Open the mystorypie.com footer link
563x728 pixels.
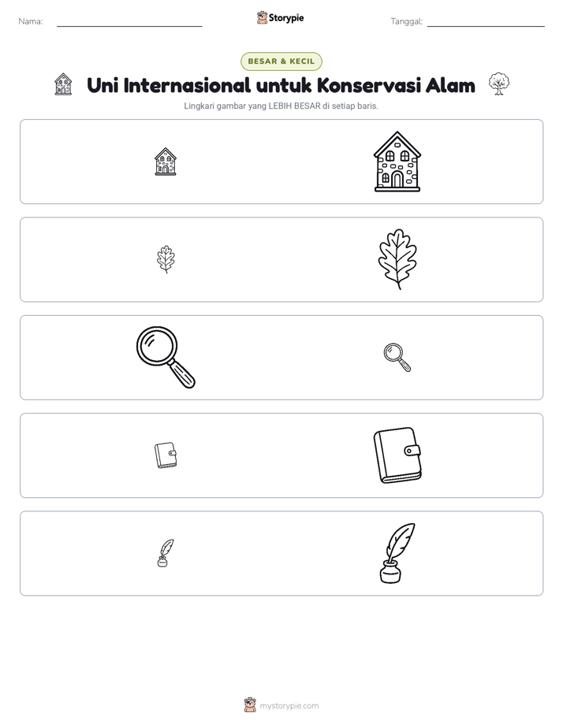click(289, 706)
